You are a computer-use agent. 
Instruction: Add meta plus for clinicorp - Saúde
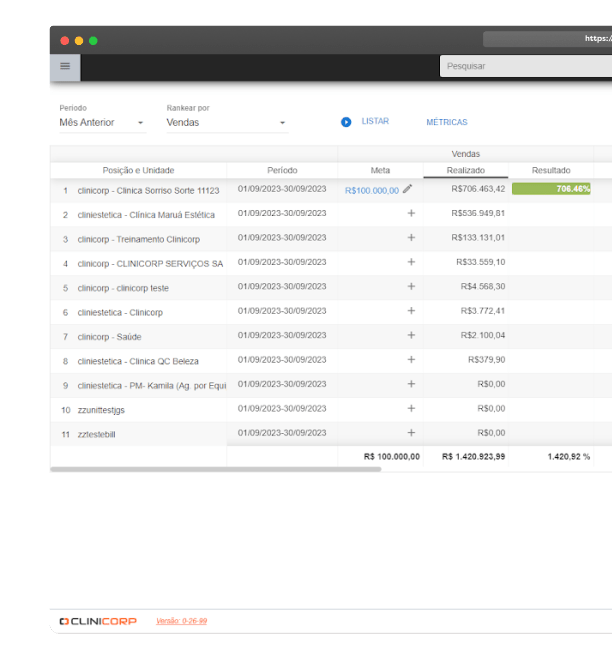click(411, 335)
